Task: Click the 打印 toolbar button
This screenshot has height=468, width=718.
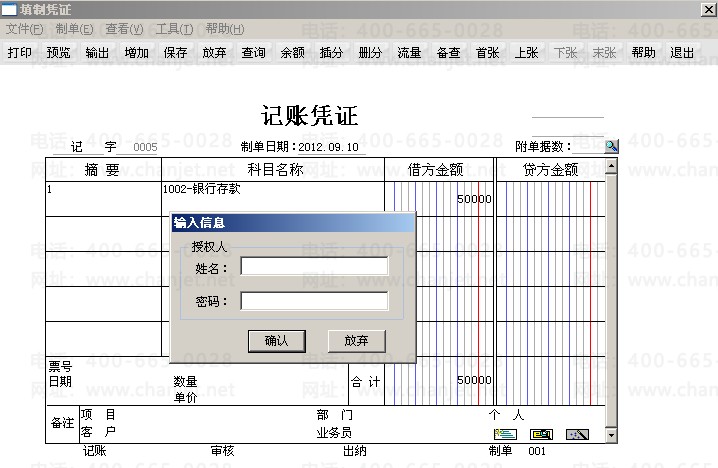Action: coord(20,53)
